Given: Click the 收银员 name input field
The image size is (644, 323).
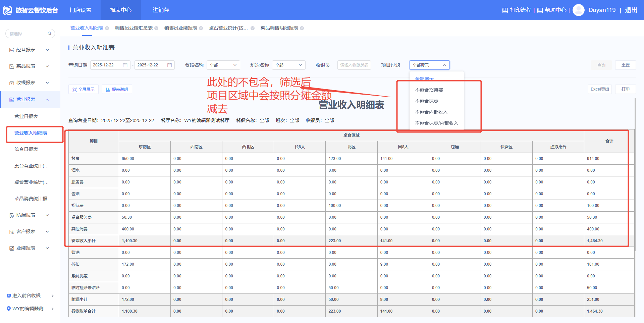Looking at the screenshot, I should (354, 65).
